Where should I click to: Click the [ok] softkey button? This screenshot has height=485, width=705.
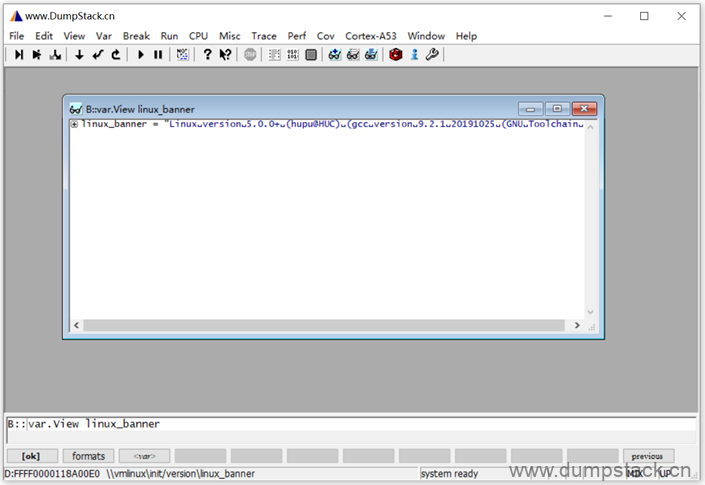[x=32, y=456]
